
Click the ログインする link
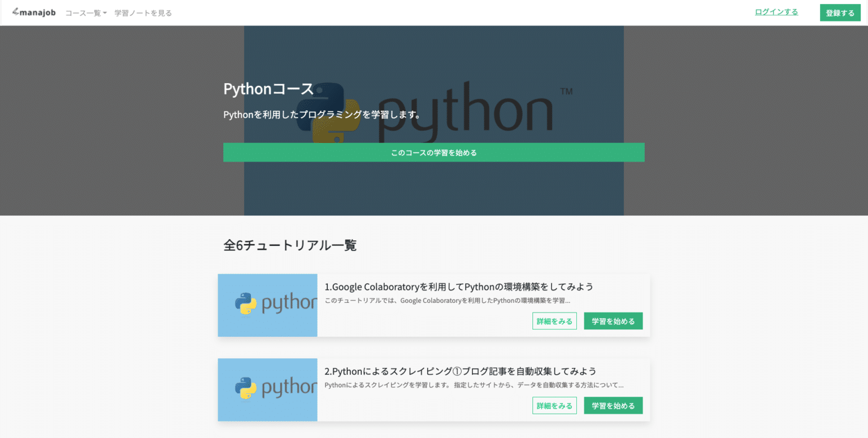click(x=776, y=12)
